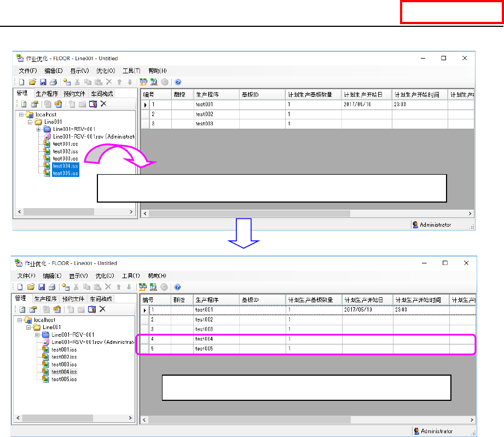The image size is (504, 437).
Task: Click Administrator status entry in lower window
Action: click(433, 431)
